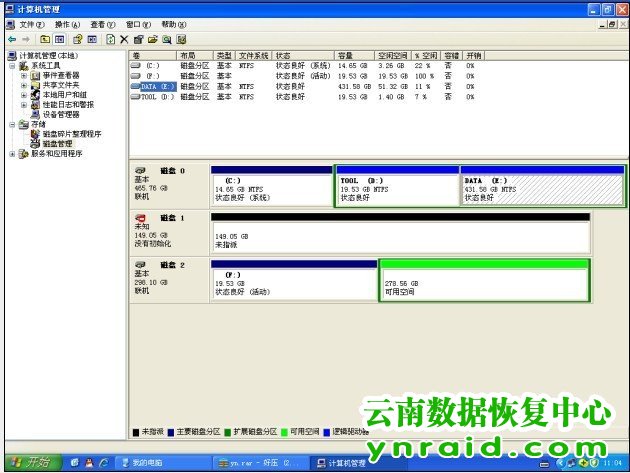Click the Refresh toolbar icon
Screen dimensions: 630x473
pyautogui.click(x=110, y=39)
